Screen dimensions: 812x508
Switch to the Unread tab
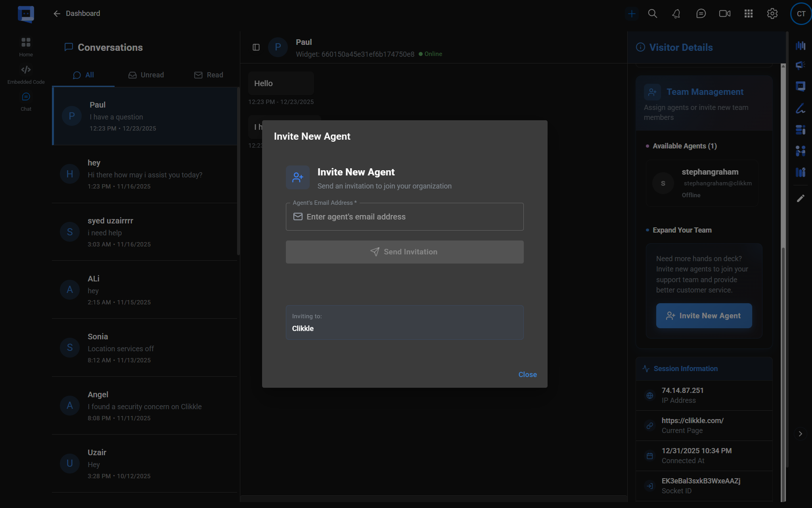point(146,75)
